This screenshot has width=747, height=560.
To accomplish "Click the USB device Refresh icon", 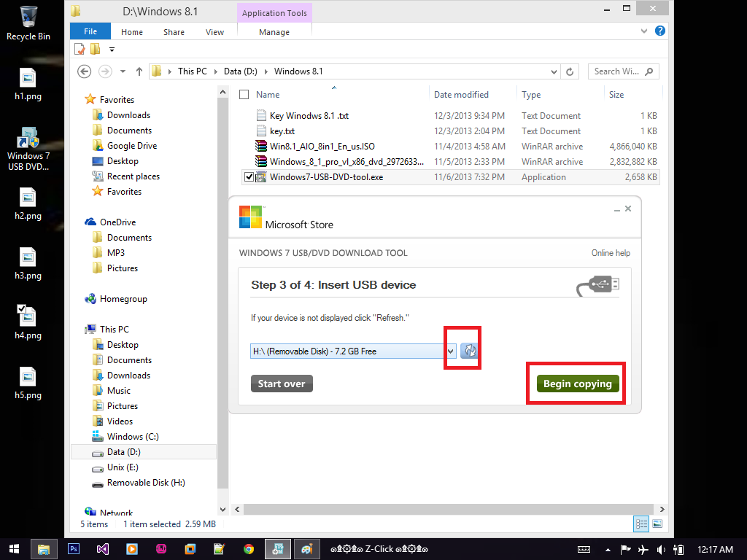I will click(470, 351).
